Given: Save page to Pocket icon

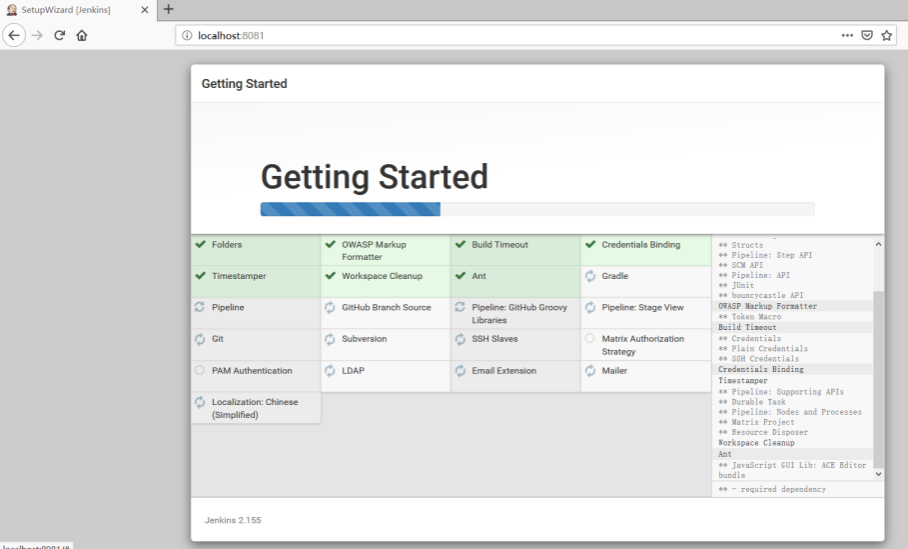Looking at the screenshot, I should [x=867, y=35].
